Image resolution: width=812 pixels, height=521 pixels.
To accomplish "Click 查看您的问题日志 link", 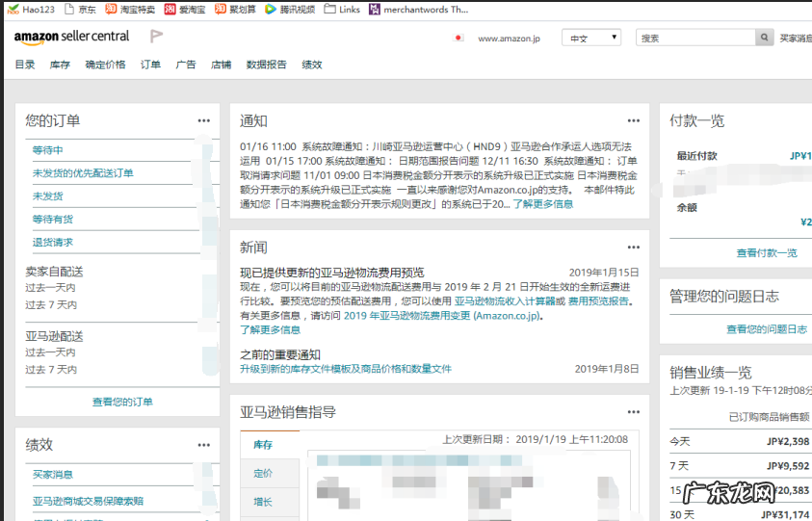I will (767, 329).
